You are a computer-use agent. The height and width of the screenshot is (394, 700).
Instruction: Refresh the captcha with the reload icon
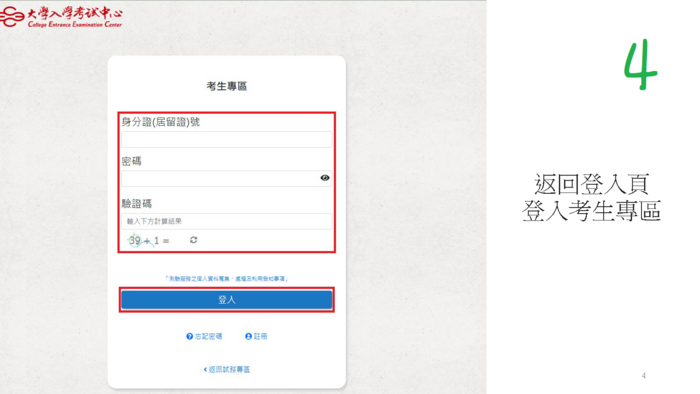tap(193, 240)
